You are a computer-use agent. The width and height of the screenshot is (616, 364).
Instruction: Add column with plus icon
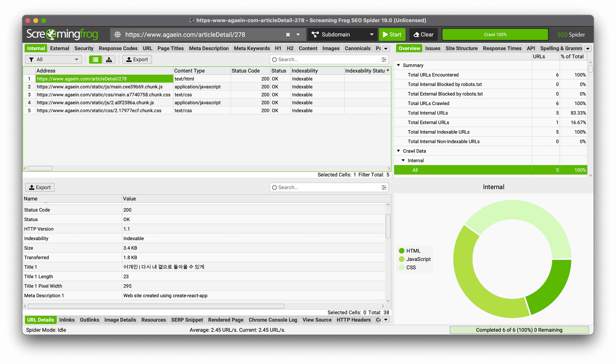pyautogui.click(x=388, y=70)
